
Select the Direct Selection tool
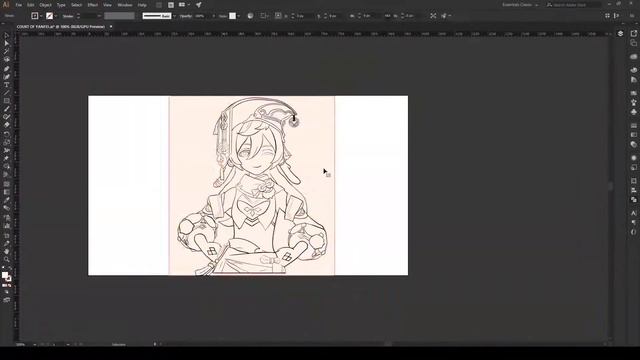pyautogui.click(x=7, y=43)
